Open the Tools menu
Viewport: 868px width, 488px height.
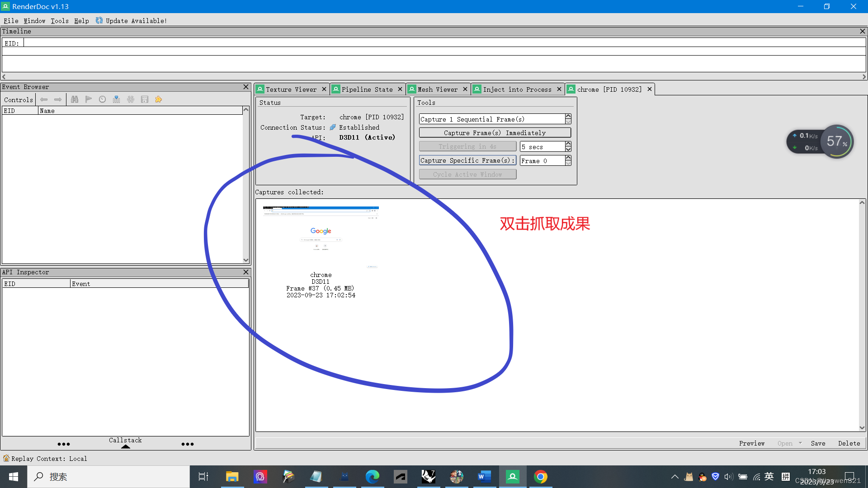59,21
